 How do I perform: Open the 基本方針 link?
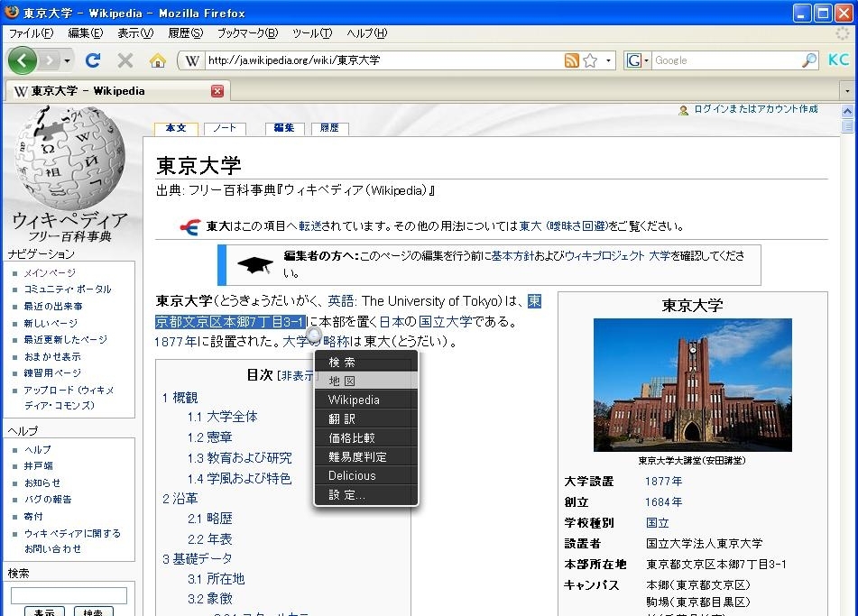[512, 255]
